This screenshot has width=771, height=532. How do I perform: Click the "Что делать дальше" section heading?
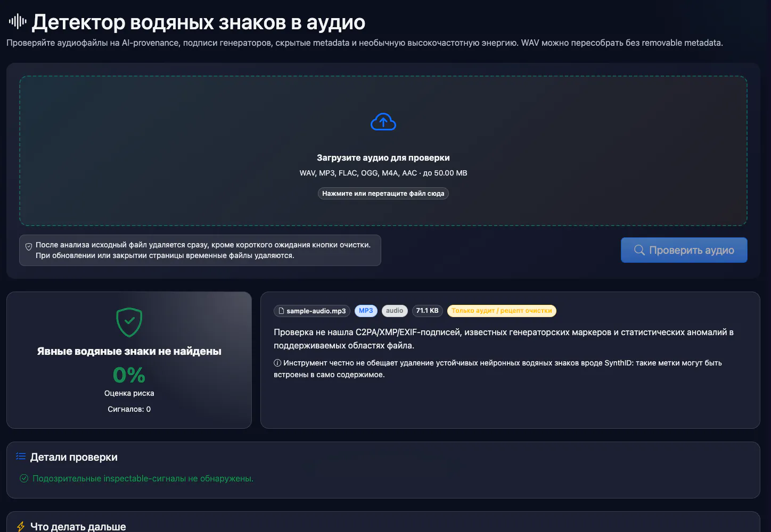click(78, 527)
